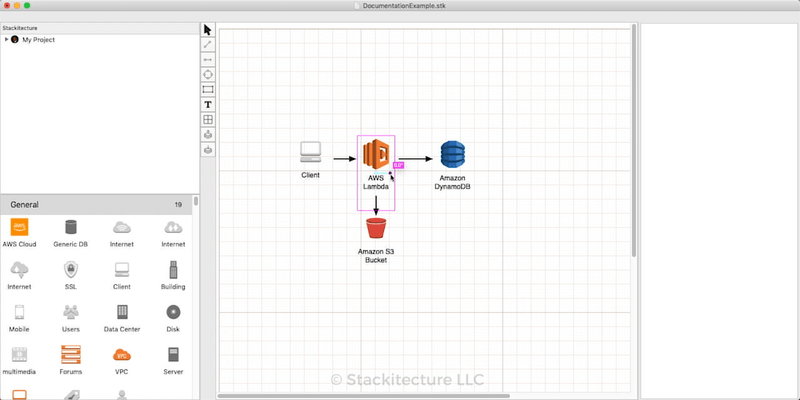The height and width of the screenshot is (400, 800).
Task: Pick the rectangle shape tool
Action: tap(208, 89)
